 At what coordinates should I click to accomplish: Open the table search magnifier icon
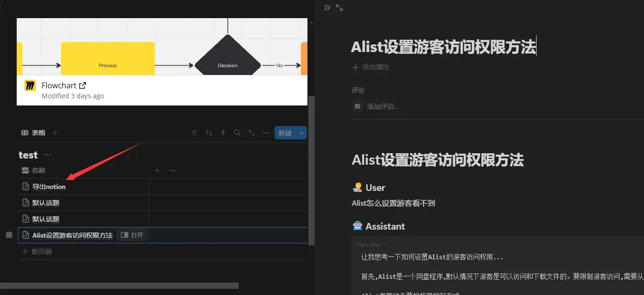click(x=237, y=133)
